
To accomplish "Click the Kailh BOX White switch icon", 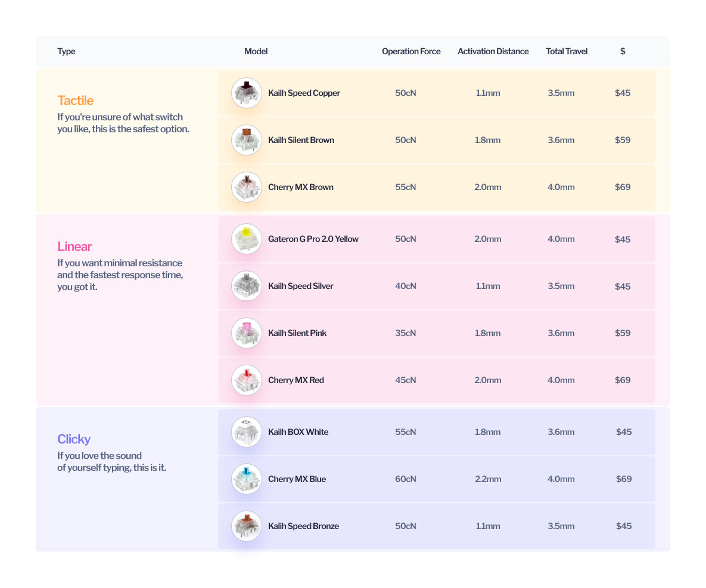I will tap(246, 432).
